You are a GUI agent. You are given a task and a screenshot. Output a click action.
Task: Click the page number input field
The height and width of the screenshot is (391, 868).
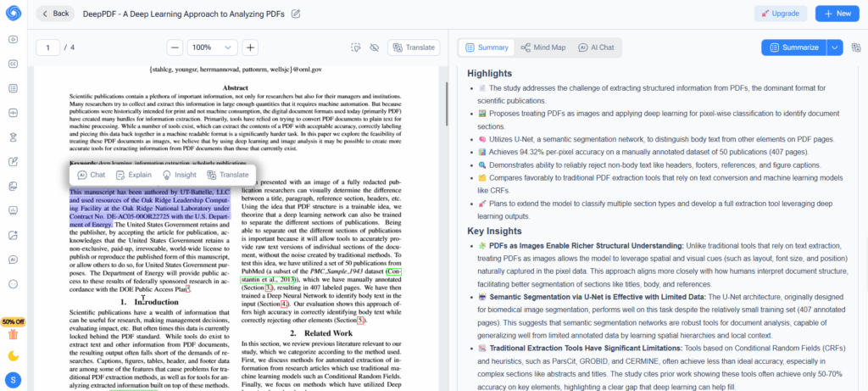click(48, 47)
